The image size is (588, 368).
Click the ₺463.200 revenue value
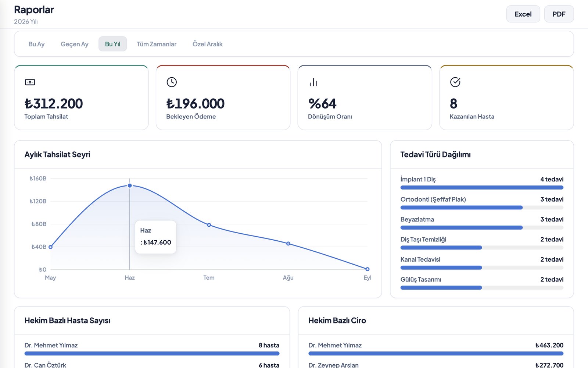click(549, 345)
